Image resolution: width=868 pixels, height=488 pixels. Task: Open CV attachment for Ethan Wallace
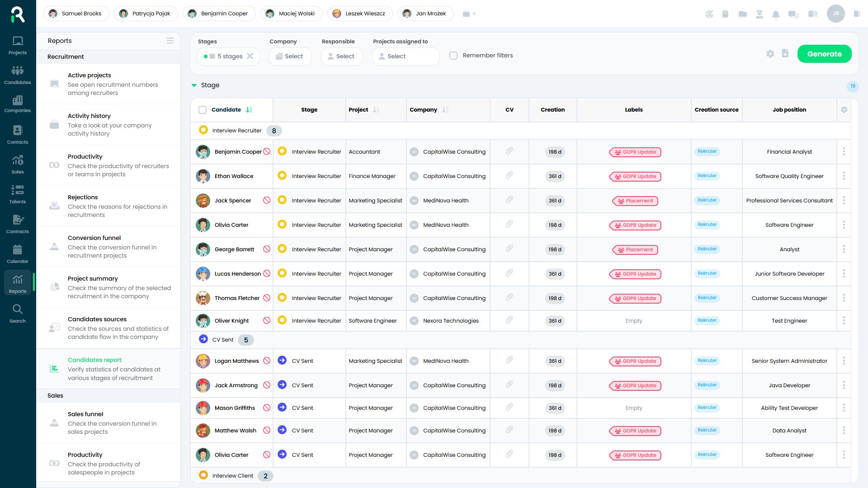pos(509,175)
